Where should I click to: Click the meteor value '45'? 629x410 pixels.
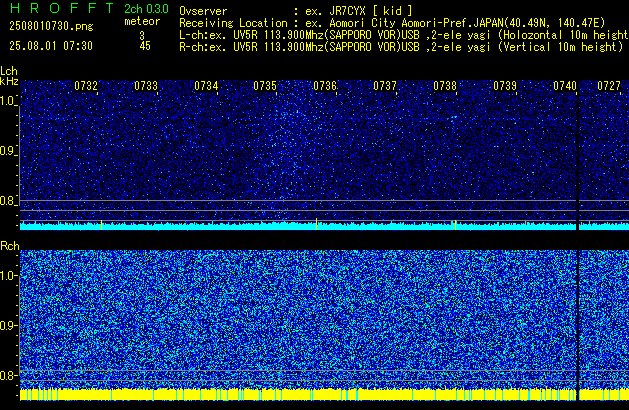coord(145,46)
